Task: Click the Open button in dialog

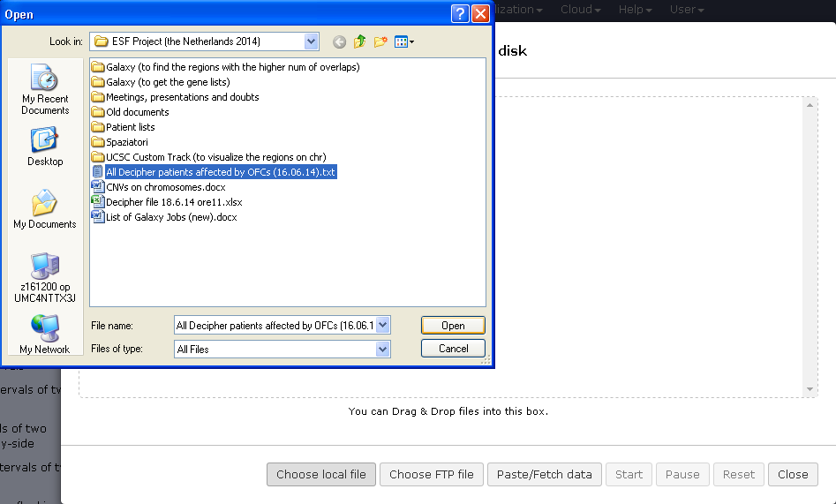Action: [453, 326]
